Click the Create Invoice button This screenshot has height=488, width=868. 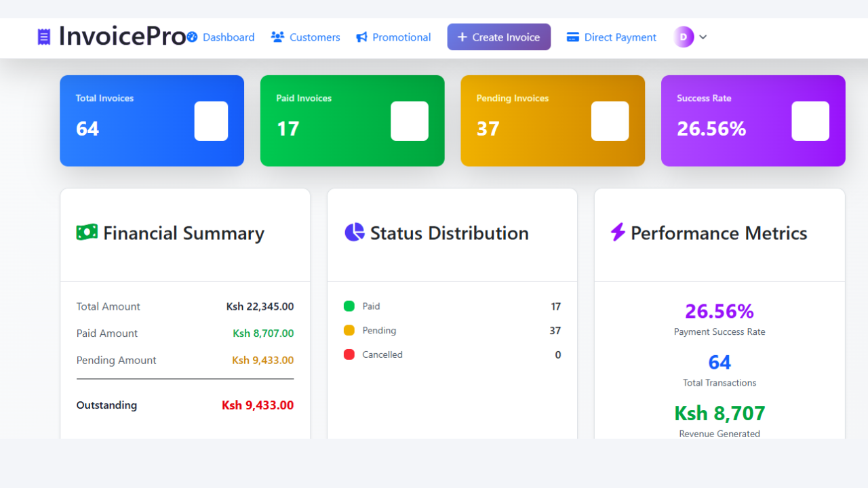coord(499,37)
